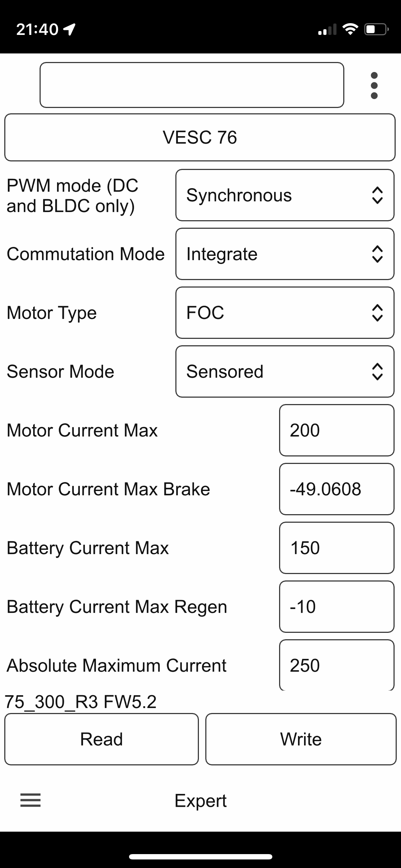Change the Motor Type FOC selector
The width and height of the screenshot is (401, 868).
point(284,313)
